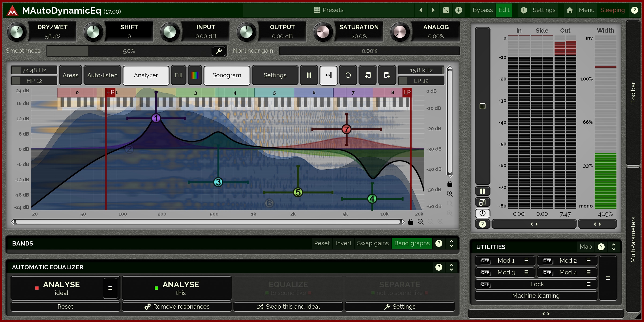Toggle Mod 1 OFF switch
The height and width of the screenshot is (322, 644).
click(485, 261)
